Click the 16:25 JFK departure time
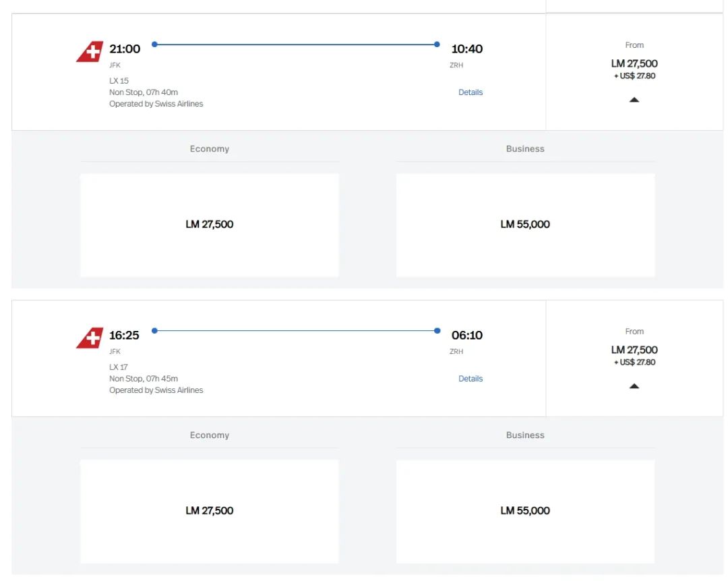728x581 pixels. tap(125, 335)
